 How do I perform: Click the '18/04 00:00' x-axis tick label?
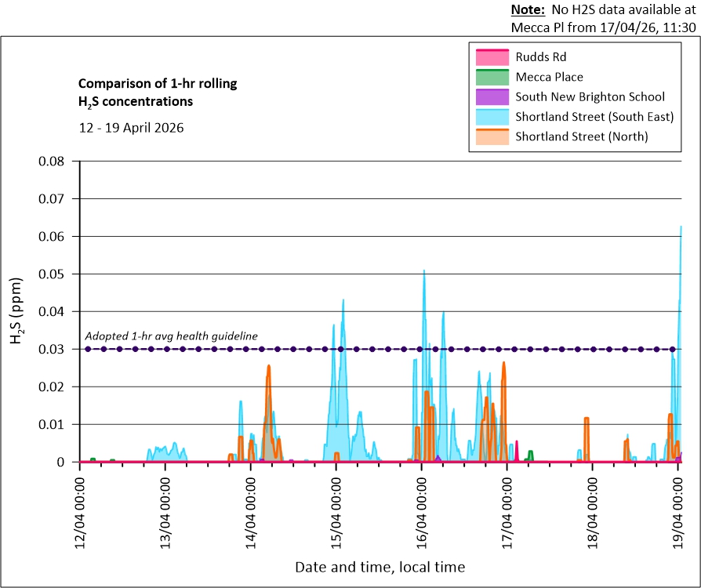pos(593,506)
